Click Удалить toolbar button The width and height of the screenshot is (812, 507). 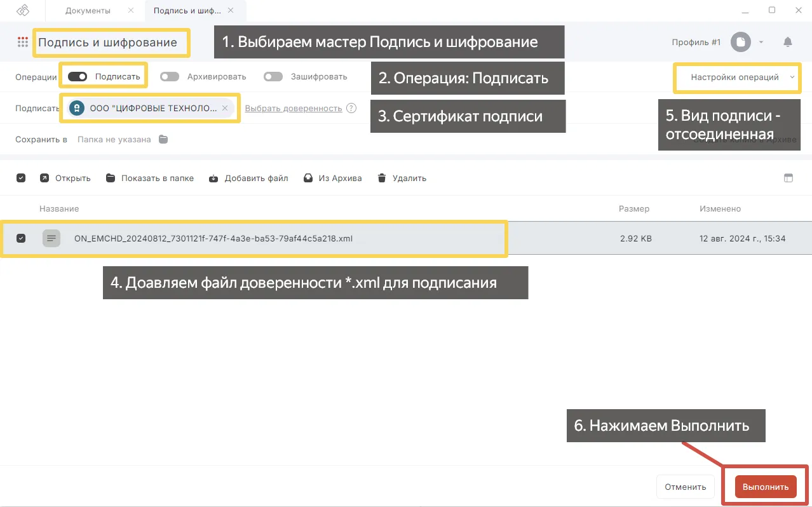[x=402, y=178]
